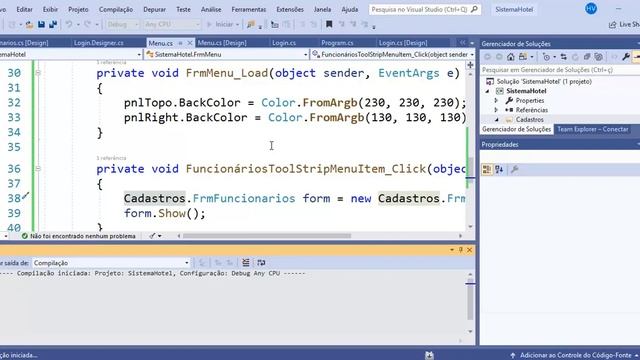The width and height of the screenshot is (640, 360).
Task: Click the pending changes filter clock icon
Action: pos(546,57)
